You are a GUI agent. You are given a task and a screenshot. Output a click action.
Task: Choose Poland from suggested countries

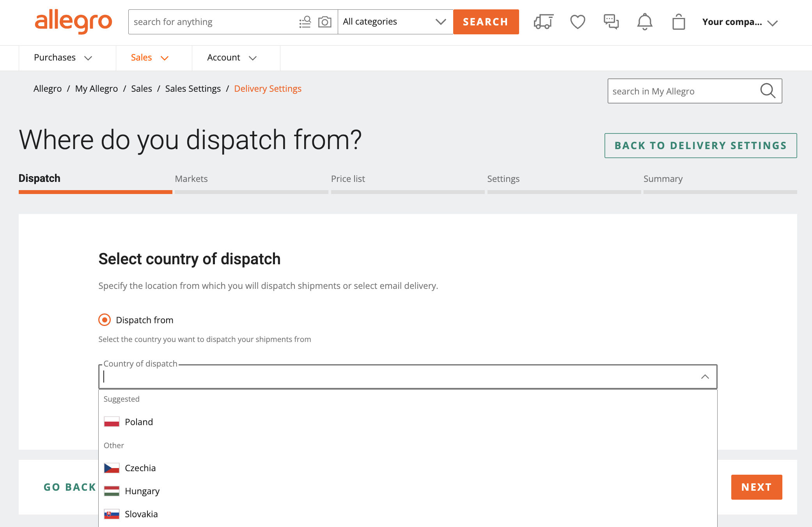(x=408, y=422)
